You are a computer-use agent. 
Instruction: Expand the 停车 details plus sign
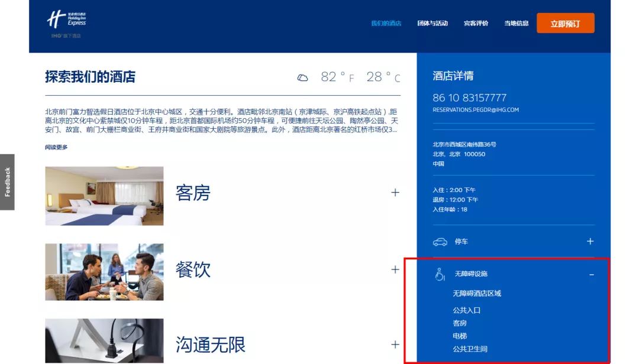[590, 242]
